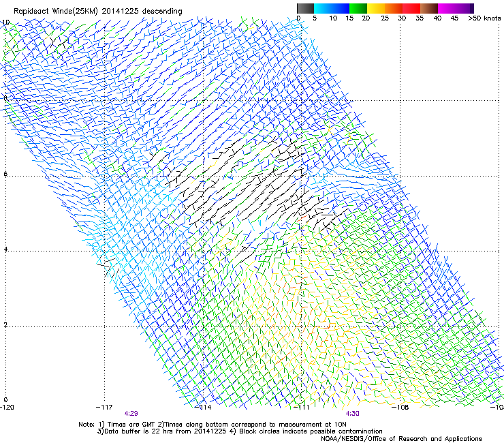Image resolution: width=504 pixels, height=443 pixels.
Task: Click the red 30–35 knots legend swatch
Action: [411, 8]
